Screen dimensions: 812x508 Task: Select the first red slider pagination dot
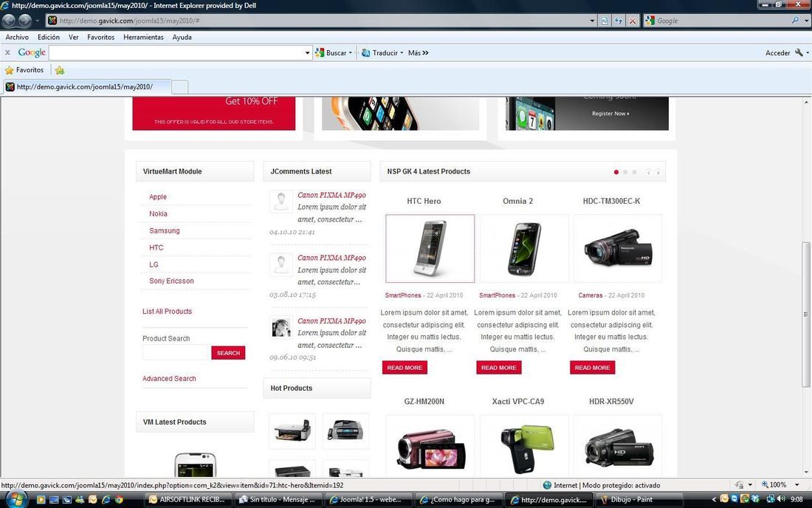[x=616, y=172]
